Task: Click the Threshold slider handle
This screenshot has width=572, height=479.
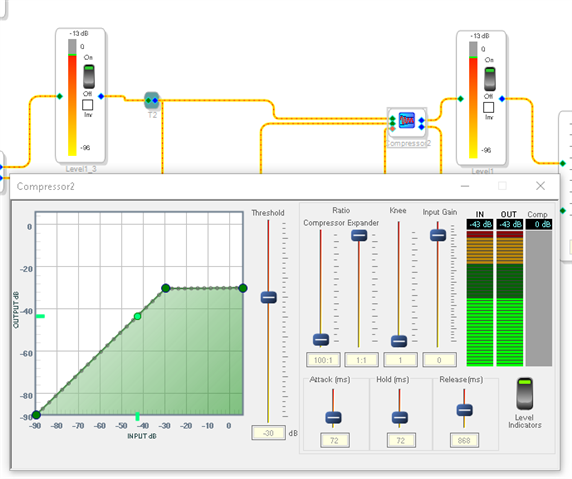Action: tap(268, 297)
